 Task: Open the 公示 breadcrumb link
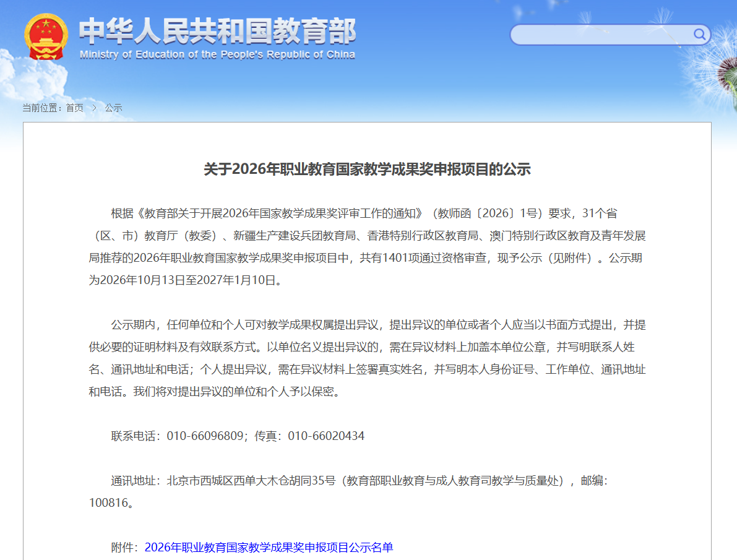[113, 108]
